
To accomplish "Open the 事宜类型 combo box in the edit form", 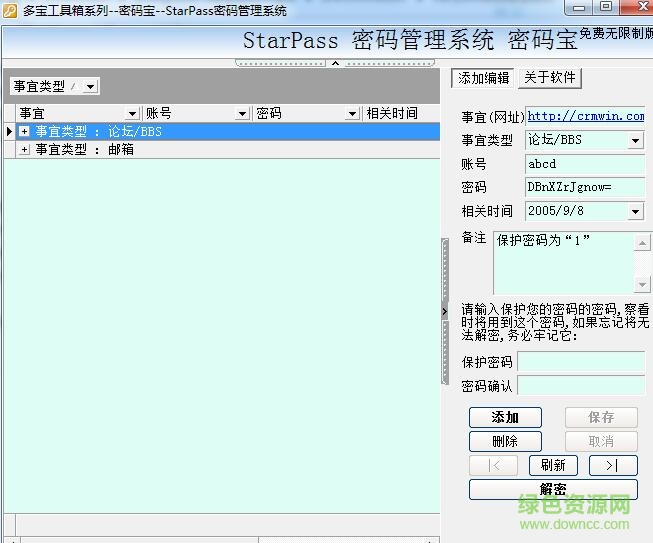I will (636, 140).
